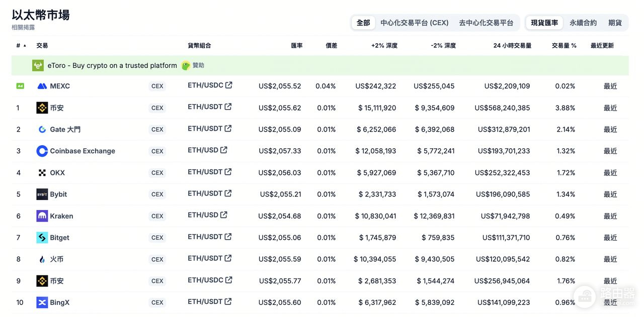Click the BingX logo icon
Screen dimensions: 644x317
click(42, 302)
